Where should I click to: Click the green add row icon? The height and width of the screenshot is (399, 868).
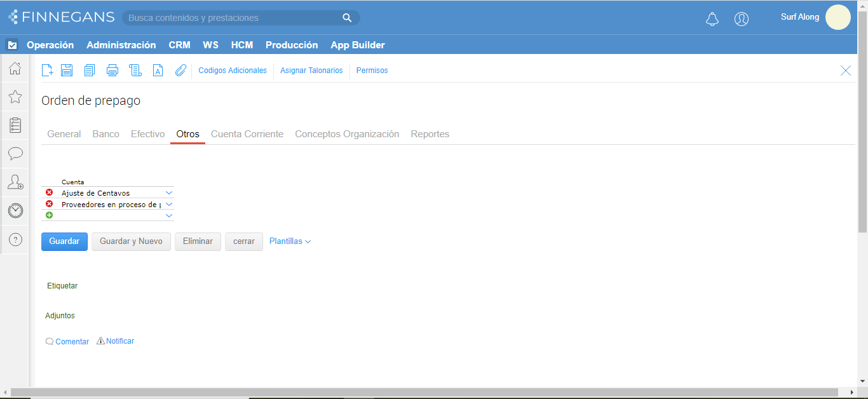click(x=50, y=215)
